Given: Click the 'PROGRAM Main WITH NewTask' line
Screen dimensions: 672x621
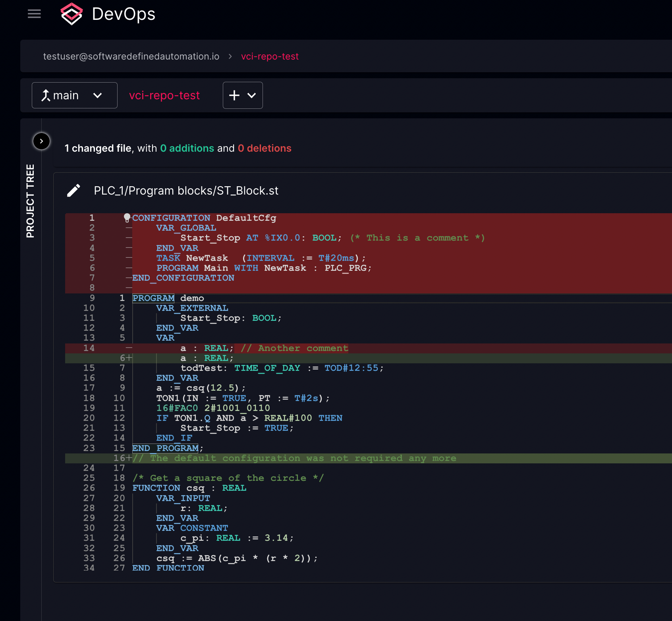Looking at the screenshot, I should tap(264, 268).
